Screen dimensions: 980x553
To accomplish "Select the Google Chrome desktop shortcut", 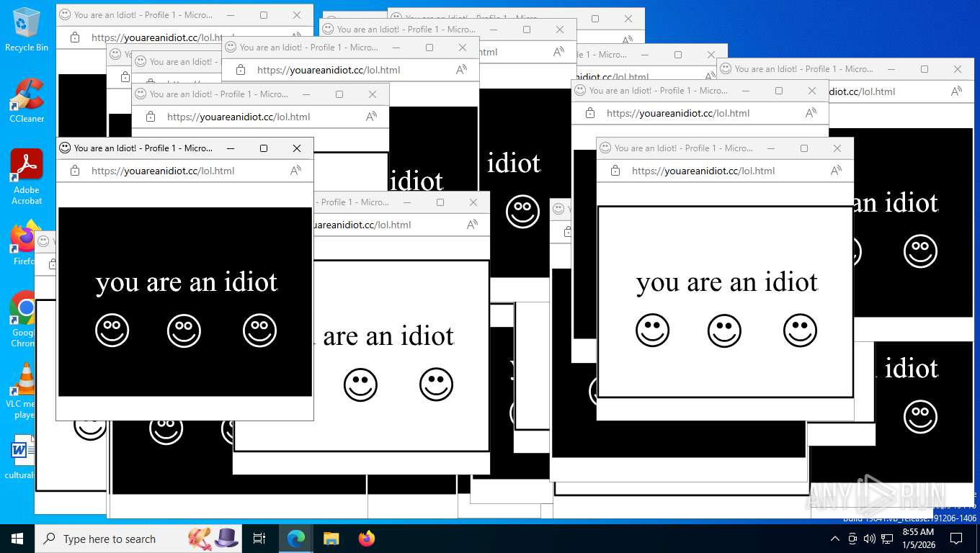I will (22, 318).
